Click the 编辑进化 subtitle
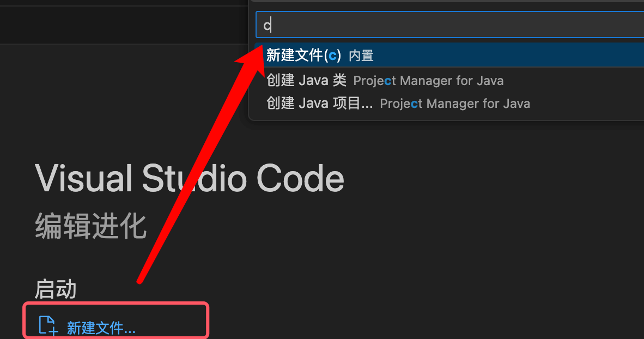The height and width of the screenshot is (339, 644). (x=90, y=224)
